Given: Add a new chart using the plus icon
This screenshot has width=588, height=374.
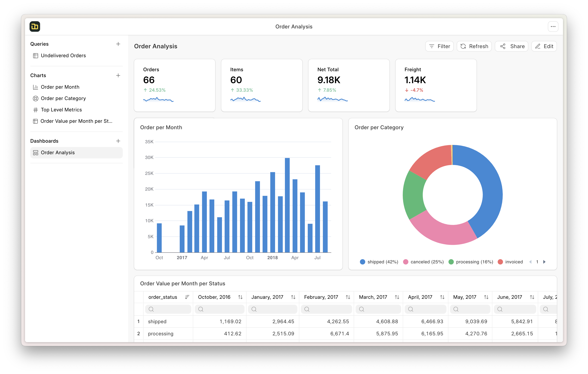Looking at the screenshot, I should (x=118, y=75).
